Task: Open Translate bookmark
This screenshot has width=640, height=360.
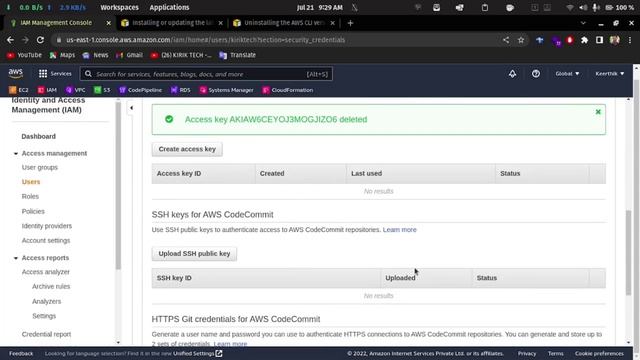Action: point(238,55)
